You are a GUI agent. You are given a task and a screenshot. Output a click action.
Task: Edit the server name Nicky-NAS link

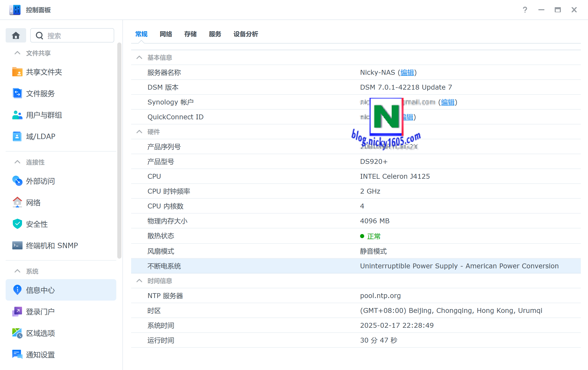point(407,72)
